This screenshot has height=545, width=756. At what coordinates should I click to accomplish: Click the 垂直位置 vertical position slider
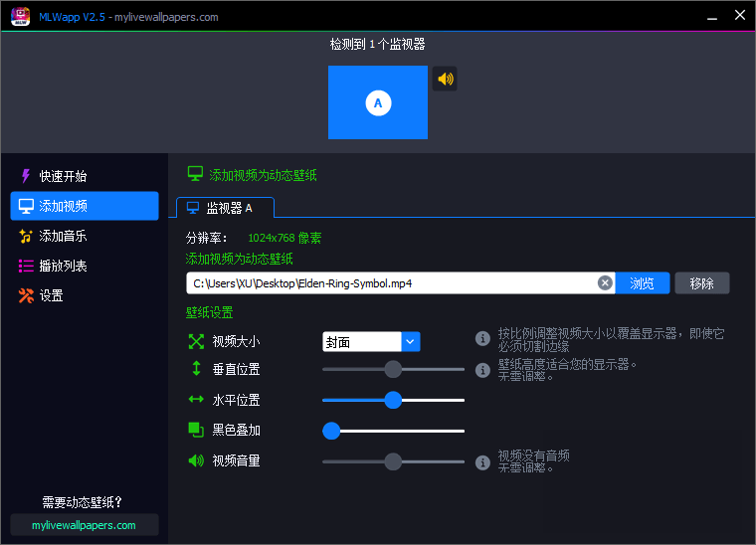coord(394,370)
